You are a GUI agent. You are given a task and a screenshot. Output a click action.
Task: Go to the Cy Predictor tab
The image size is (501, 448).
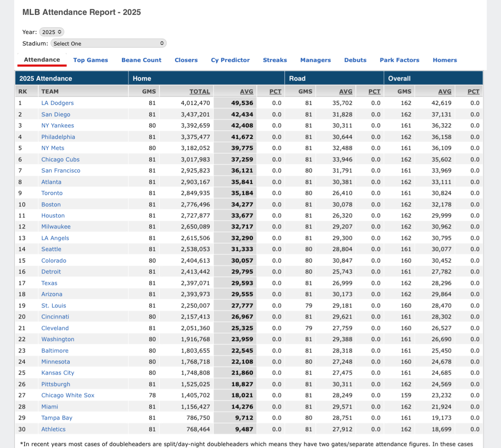tap(230, 60)
